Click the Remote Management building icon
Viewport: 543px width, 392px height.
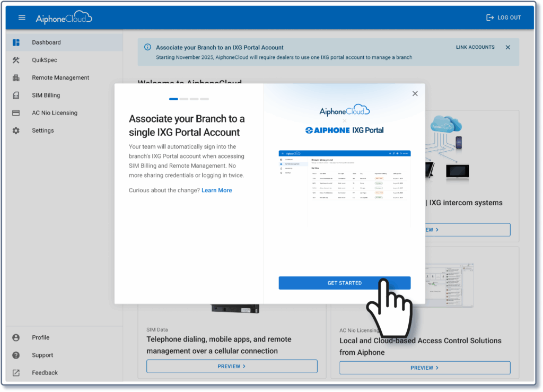(x=16, y=78)
